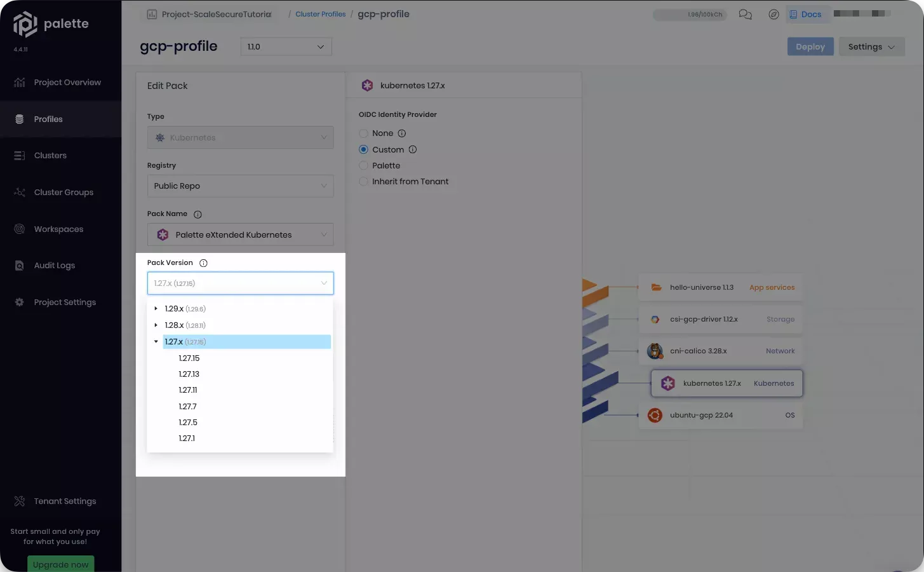Open Clusters in sidebar
Image resolution: width=924 pixels, height=572 pixels.
pyautogui.click(x=60, y=156)
